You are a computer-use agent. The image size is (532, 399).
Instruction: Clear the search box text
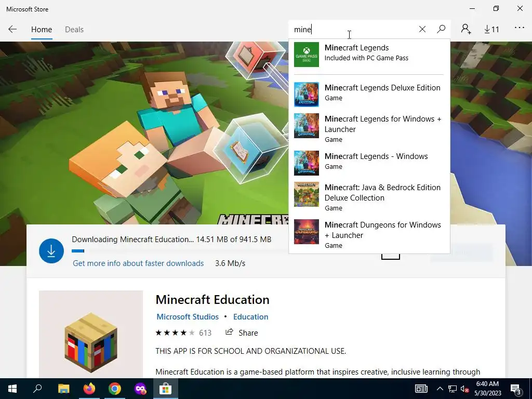pyautogui.click(x=422, y=29)
